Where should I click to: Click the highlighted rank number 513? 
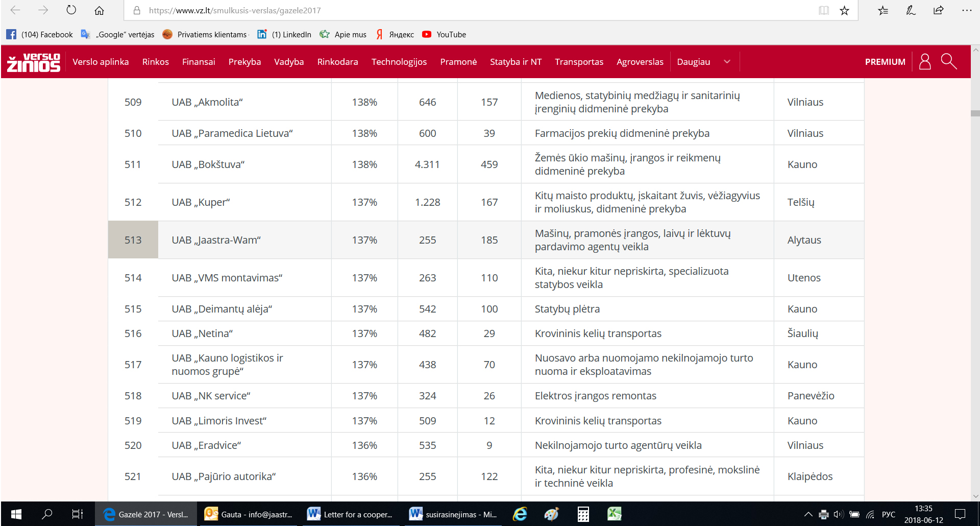[133, 240]
